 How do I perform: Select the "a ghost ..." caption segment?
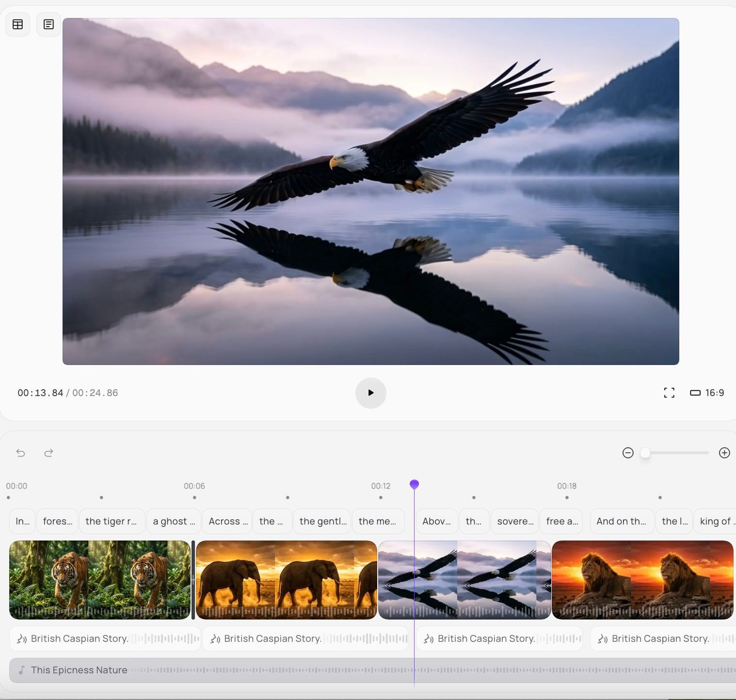[174, 521]
